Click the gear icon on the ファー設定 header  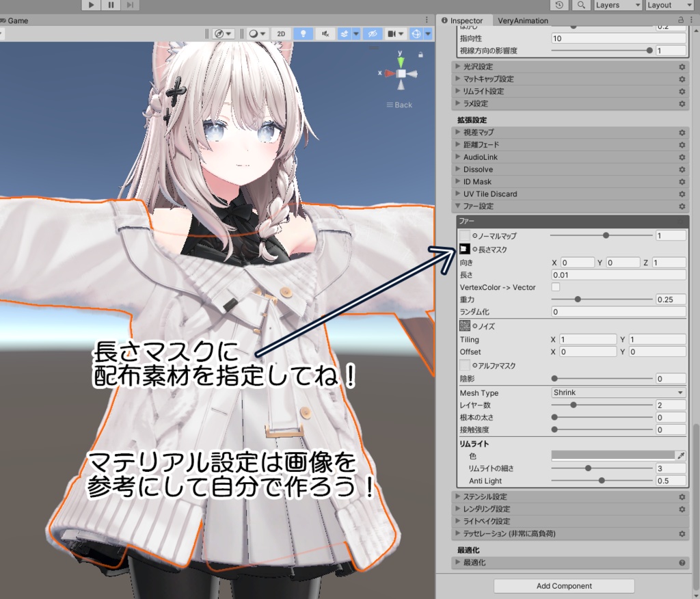tap(682, 206)
